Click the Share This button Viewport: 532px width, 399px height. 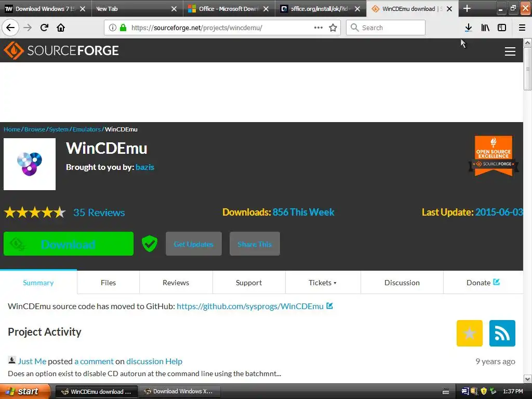click(255, 244)
